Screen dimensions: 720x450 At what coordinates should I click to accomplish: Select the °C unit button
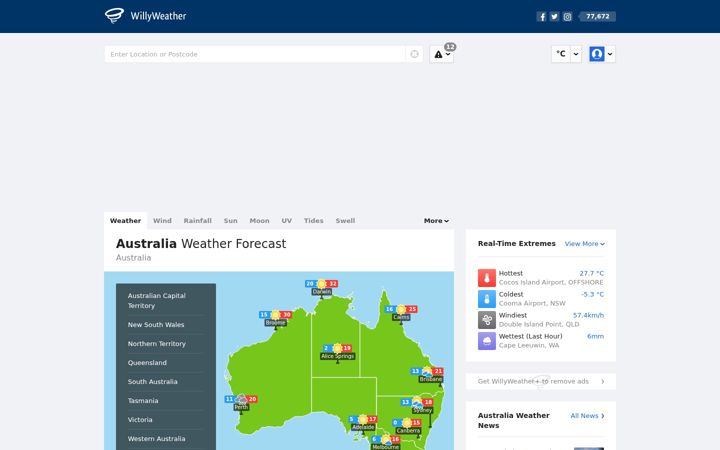(561, 54)
